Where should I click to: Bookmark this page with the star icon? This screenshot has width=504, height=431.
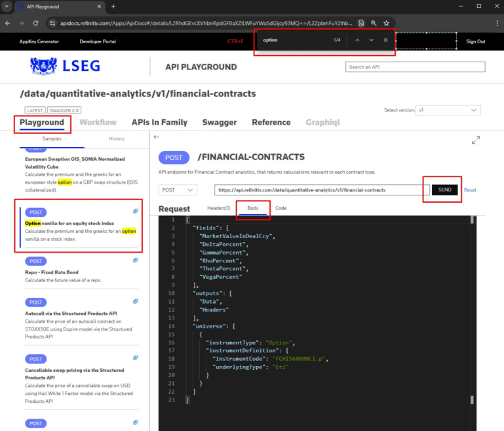[387, 23]
